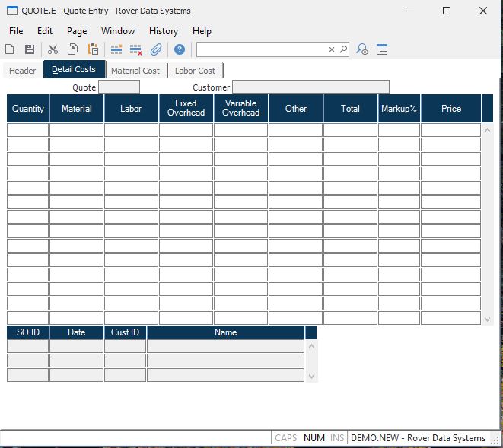Go to the Header tab
The height and width of the screenshot is (448, 503).
(23, 71)
